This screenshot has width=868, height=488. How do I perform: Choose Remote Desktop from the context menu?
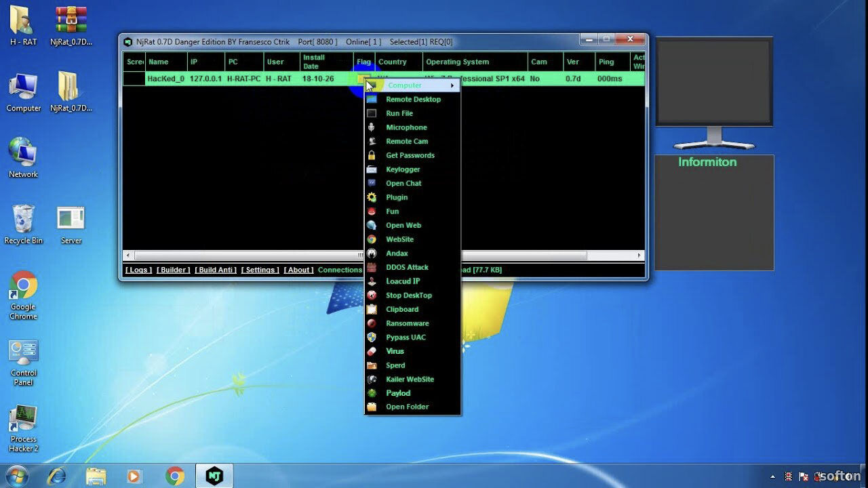coord(413,100)
